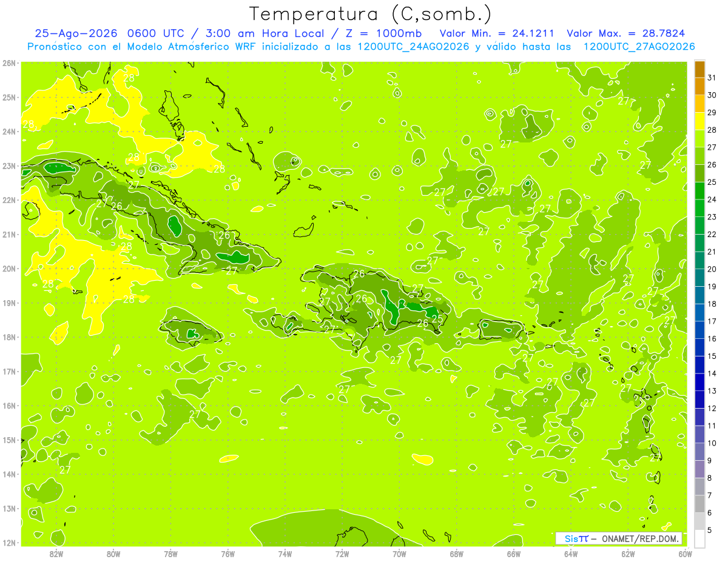
Task: Click the '25' contour label over Hispaniola
Action: click(x=437, y=318)
